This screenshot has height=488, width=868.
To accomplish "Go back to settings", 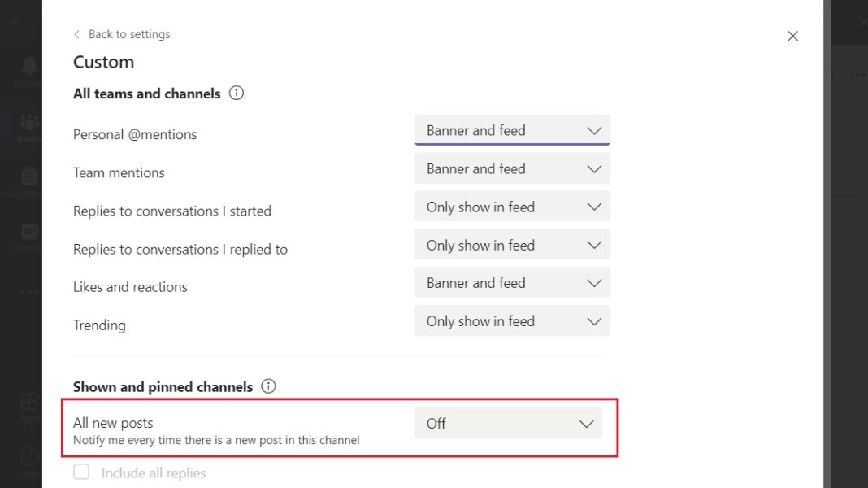I will [121, 34].
